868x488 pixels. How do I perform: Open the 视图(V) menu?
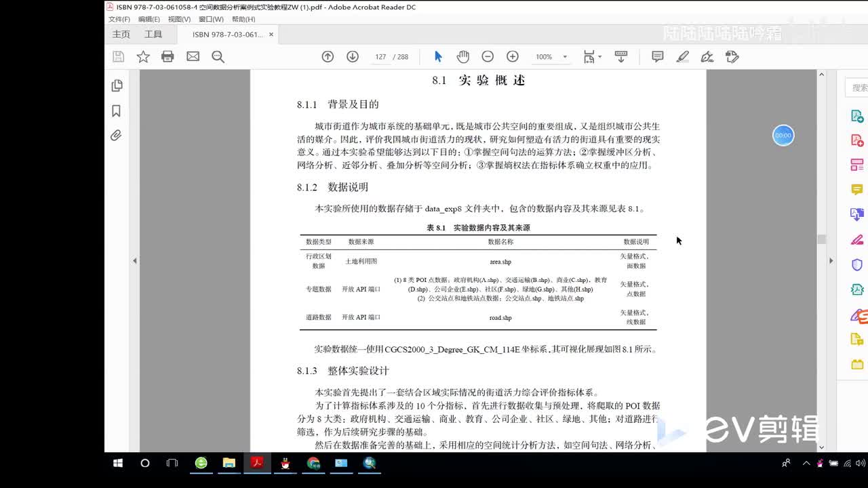(179, 20)
